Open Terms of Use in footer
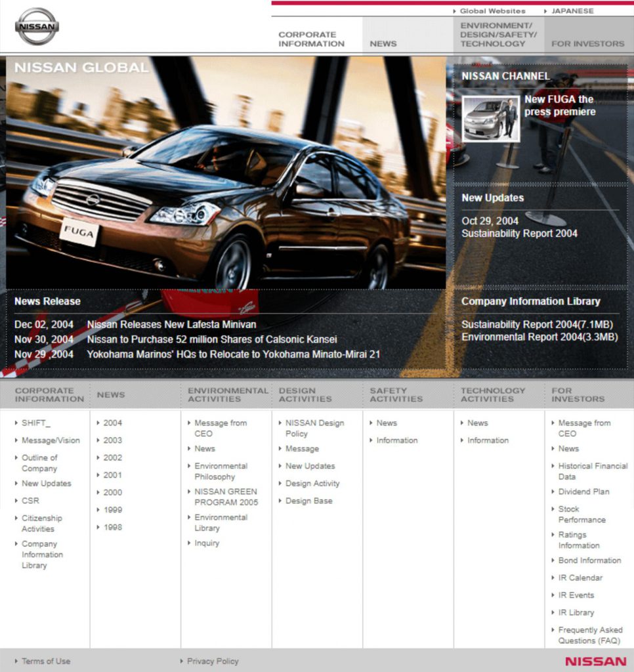This screenshot has height=672, width=634. coord(46,661)
